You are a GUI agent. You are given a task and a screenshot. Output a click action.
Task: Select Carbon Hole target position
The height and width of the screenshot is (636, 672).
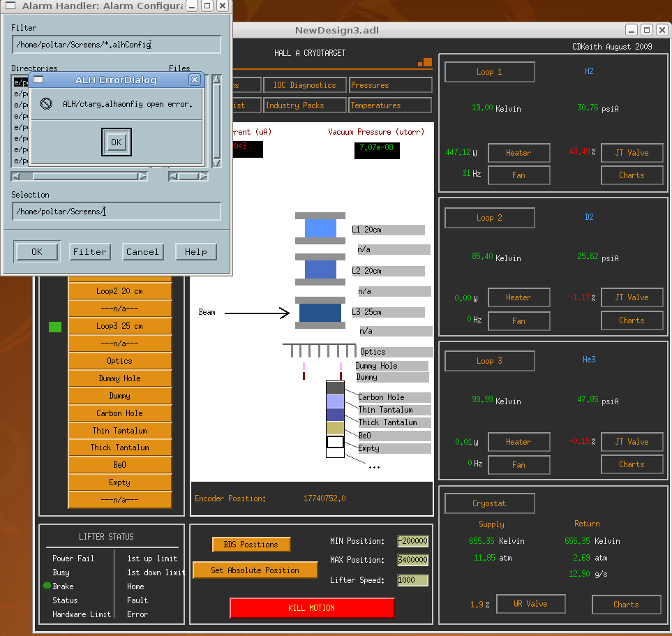tap(119, 413)
